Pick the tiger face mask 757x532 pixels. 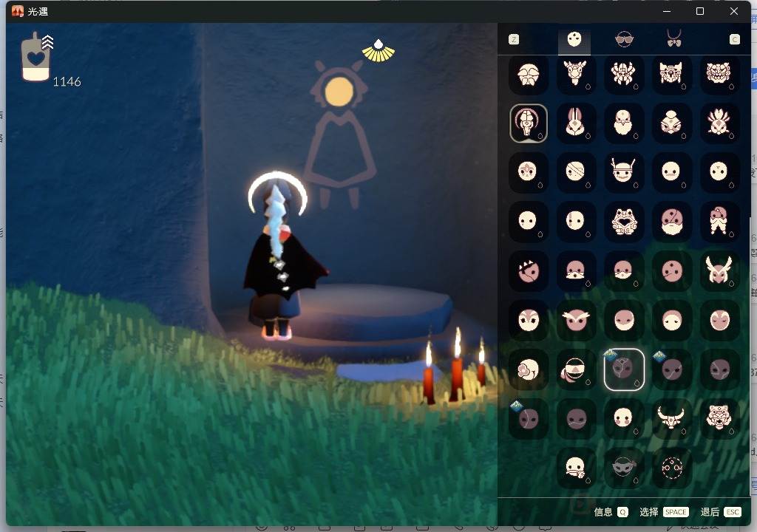tap(719, 418)
